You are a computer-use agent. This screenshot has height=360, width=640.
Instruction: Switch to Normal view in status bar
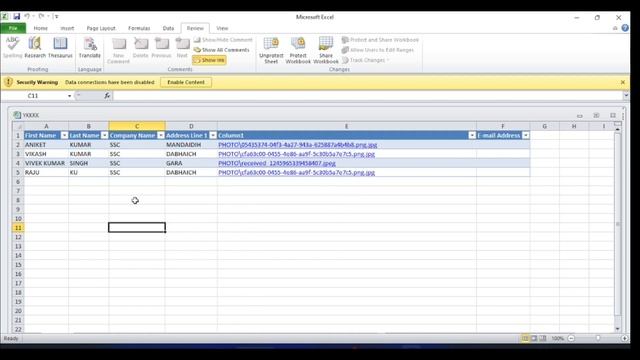click(525, 338)
